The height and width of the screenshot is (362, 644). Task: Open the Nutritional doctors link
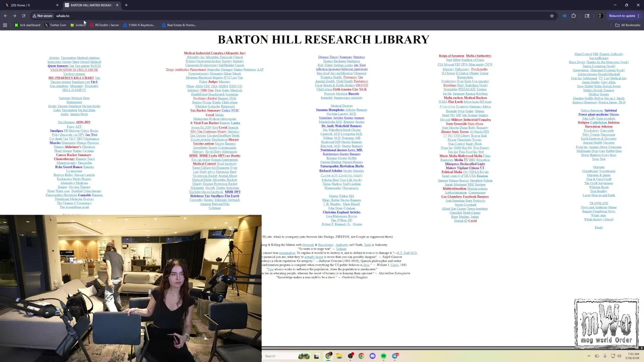tap(334, 150)
